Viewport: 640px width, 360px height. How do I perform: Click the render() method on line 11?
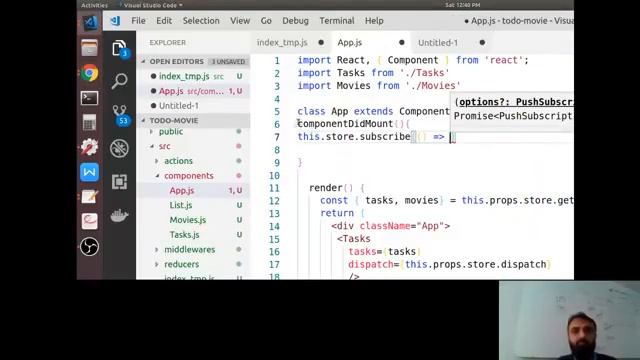point(331,188)
